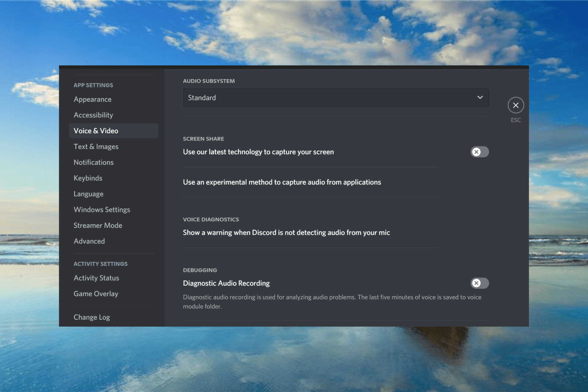This screenshot has width=588, height=392.
Task: Open Text & Images settings
Action: (96, 146)
